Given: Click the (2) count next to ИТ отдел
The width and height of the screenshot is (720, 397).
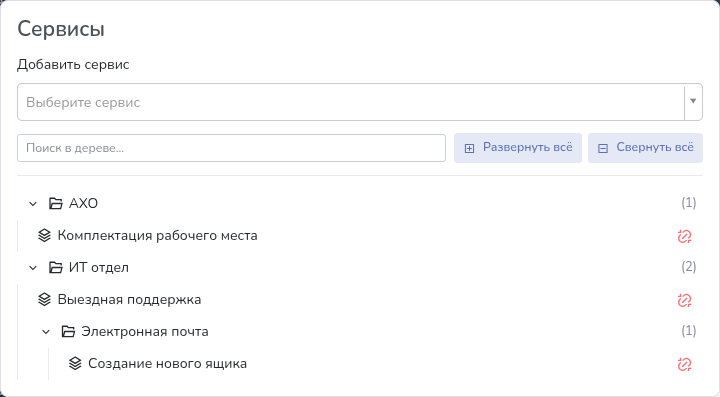Looking at the screenshot, I should [688, 267].
